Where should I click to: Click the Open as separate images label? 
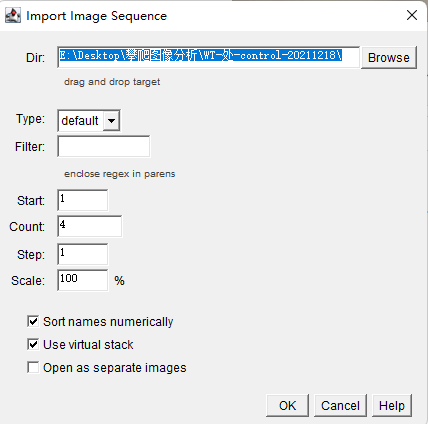[x=115, y=368]
